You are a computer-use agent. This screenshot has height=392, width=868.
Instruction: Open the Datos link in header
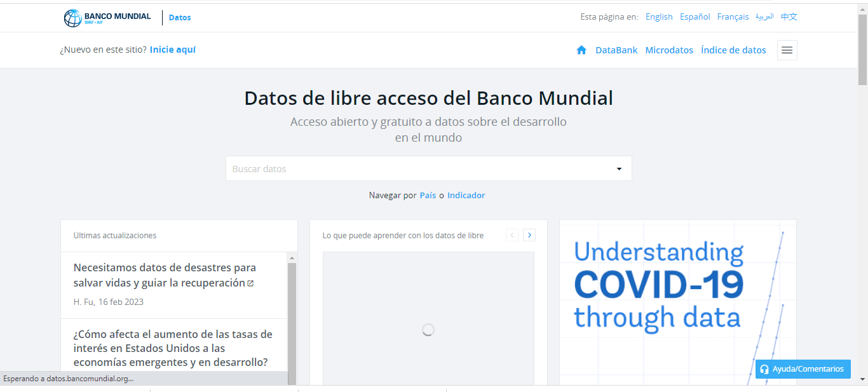[180, 18]
